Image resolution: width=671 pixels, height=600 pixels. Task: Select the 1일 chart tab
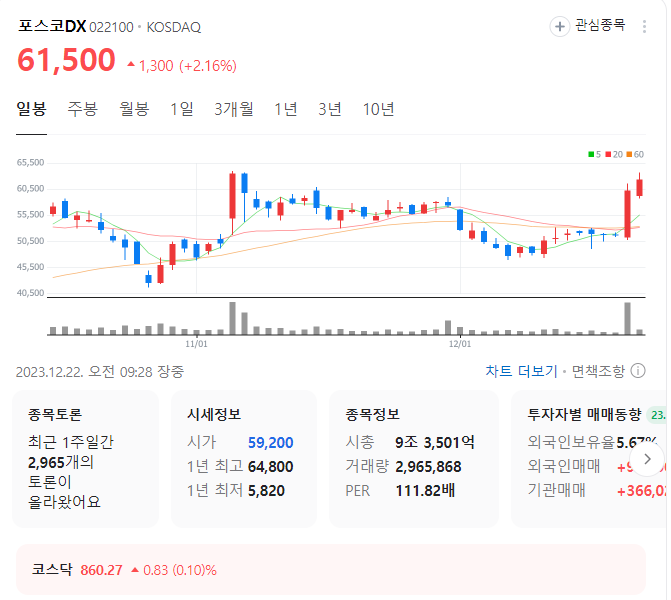[x=182, y=109]
